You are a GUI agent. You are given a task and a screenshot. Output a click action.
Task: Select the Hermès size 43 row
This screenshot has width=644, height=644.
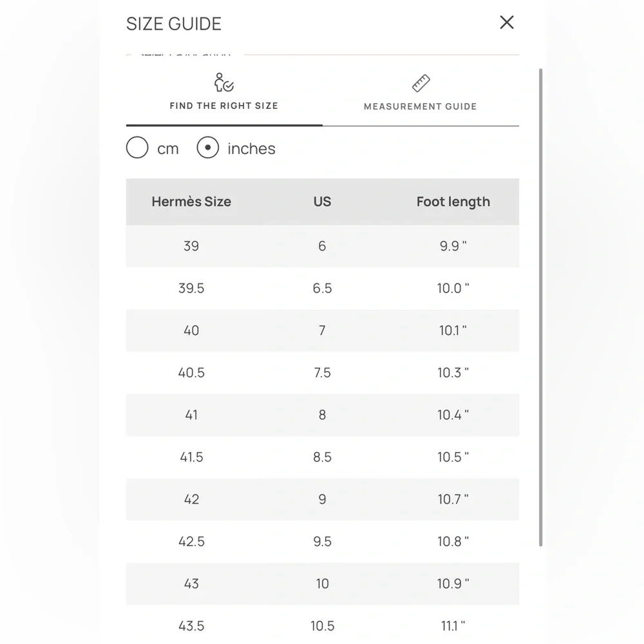323,583
